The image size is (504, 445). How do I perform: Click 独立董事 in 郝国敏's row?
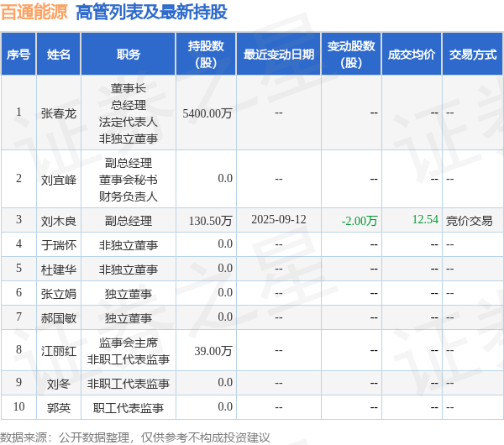click(x=129, y=318)
